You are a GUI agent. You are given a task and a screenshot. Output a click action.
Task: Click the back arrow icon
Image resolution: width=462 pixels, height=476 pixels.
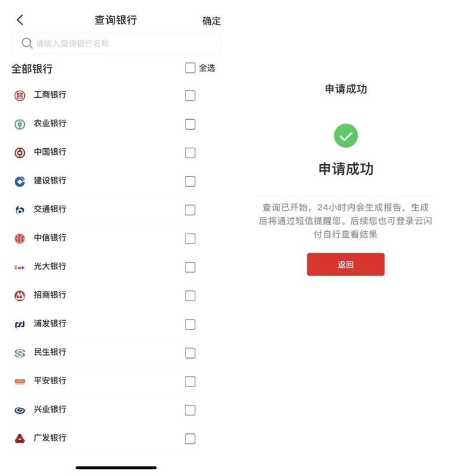click(x=20, y=20)
